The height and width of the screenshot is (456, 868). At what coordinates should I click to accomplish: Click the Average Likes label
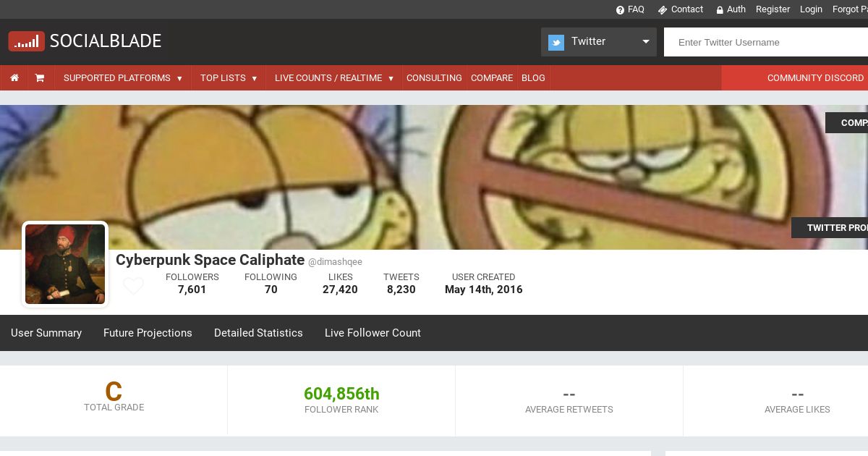[797, 410]
